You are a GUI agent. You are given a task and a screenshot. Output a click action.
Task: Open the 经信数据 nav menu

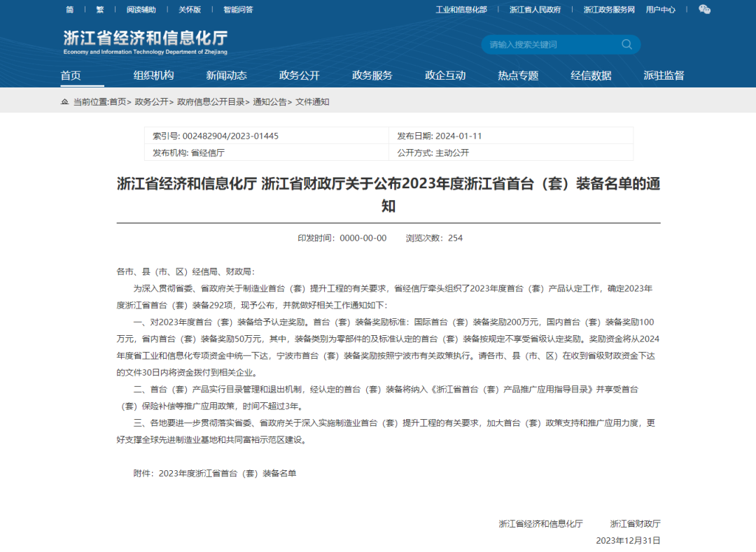pos(591,75)
